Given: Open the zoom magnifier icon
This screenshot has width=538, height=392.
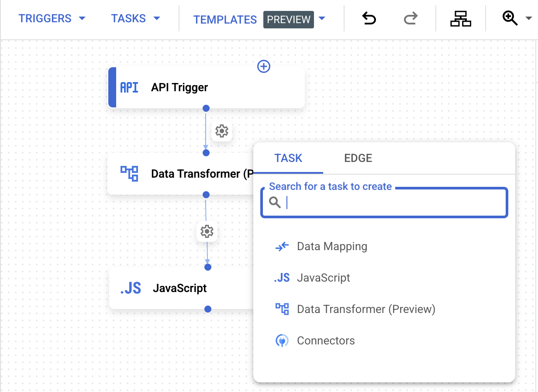Looking at the screenshot, I should (x=510, y=18).
